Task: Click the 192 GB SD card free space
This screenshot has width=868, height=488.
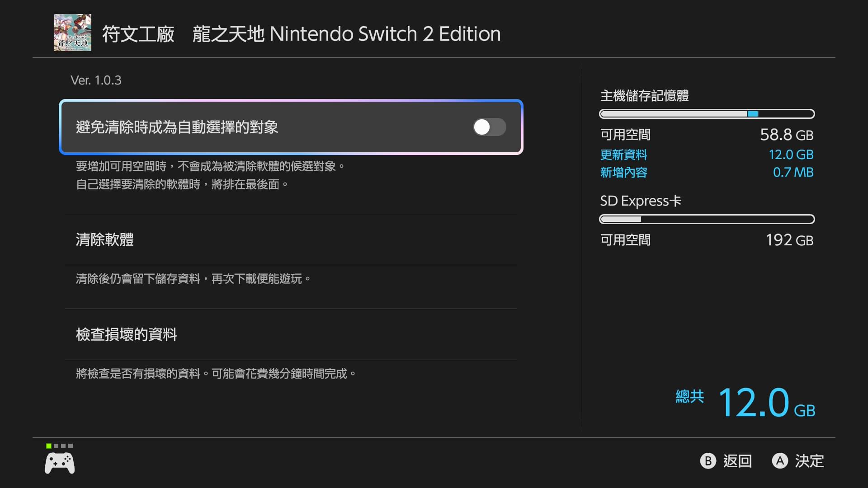Action: pyautogui.click(x=789, y=240)
